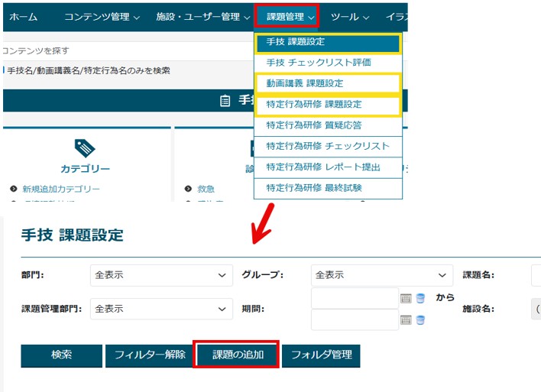Click the 手技 課題設定 page heading

tap(72, 235)
